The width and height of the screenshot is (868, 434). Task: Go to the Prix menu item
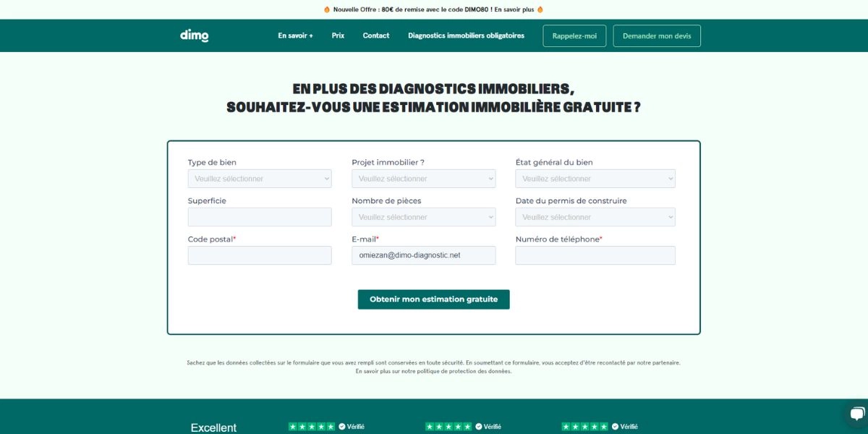pos(337,35)
